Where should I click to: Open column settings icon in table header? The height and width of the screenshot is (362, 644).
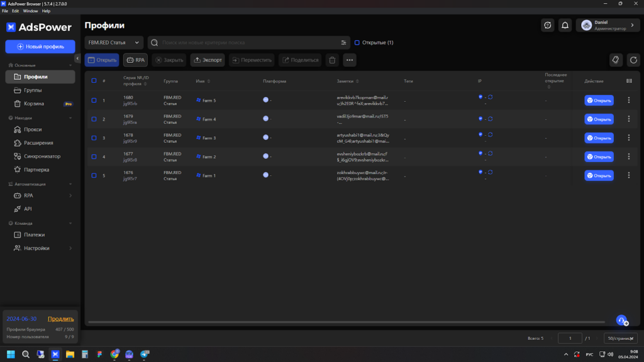pos(629,81)
